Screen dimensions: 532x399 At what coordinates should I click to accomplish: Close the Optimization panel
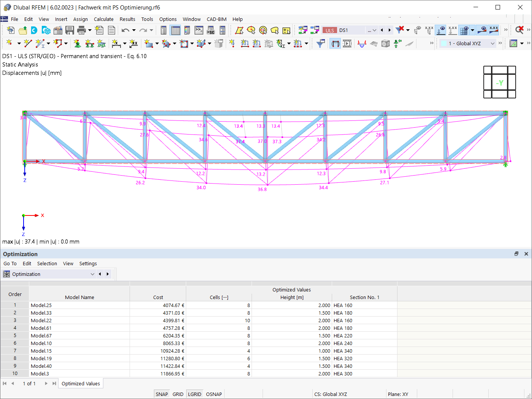526,254
